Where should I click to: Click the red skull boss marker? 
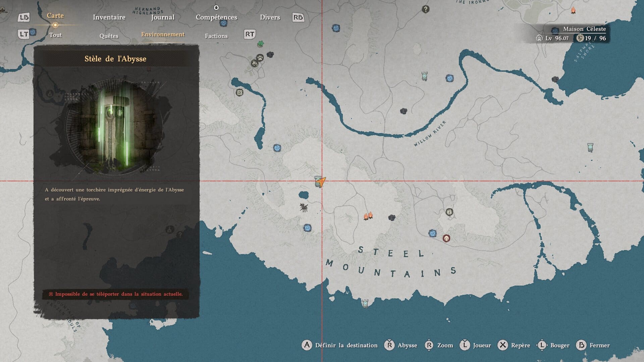[x=446, y=238]
